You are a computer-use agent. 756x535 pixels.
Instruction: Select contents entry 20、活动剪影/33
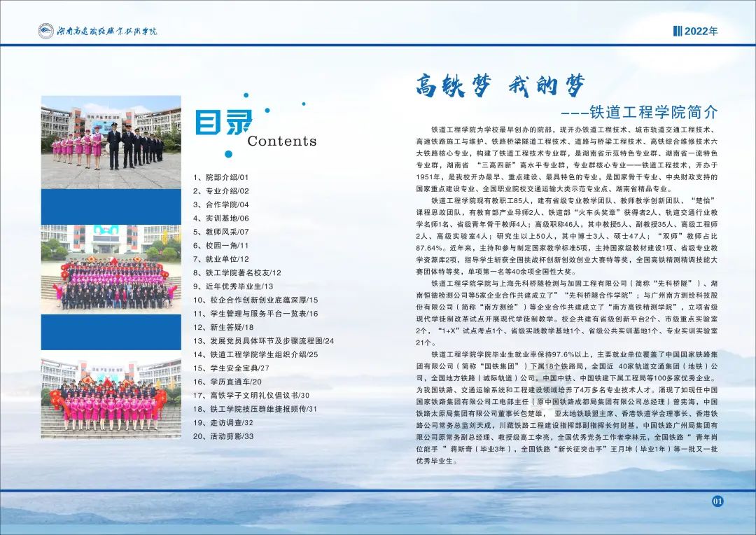tap(223, 436)
